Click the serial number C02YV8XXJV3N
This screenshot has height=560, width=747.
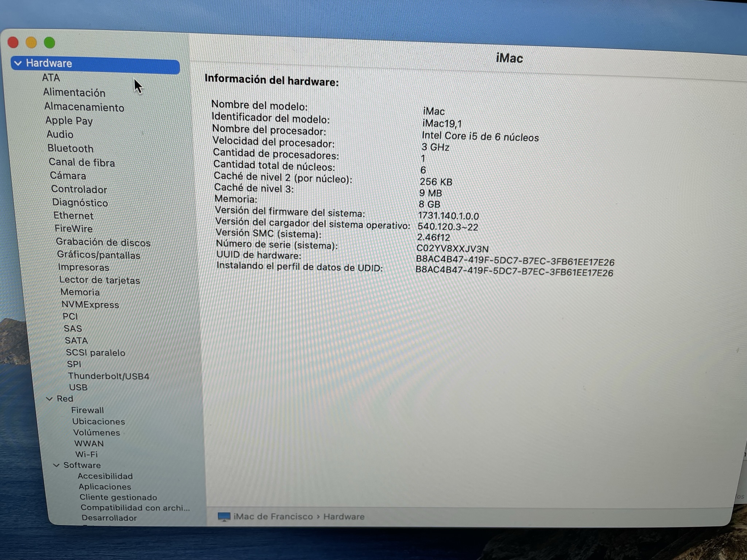pyautogui.click(x=452, y=249)
